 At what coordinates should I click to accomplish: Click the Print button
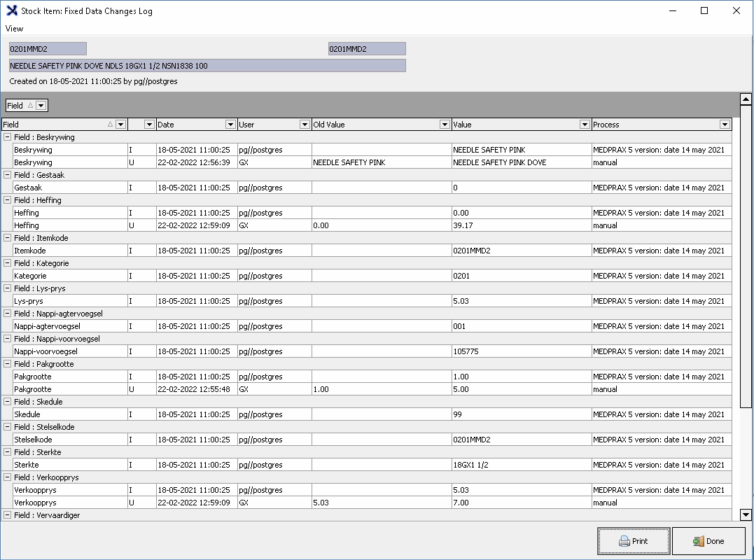click(634, 541)
